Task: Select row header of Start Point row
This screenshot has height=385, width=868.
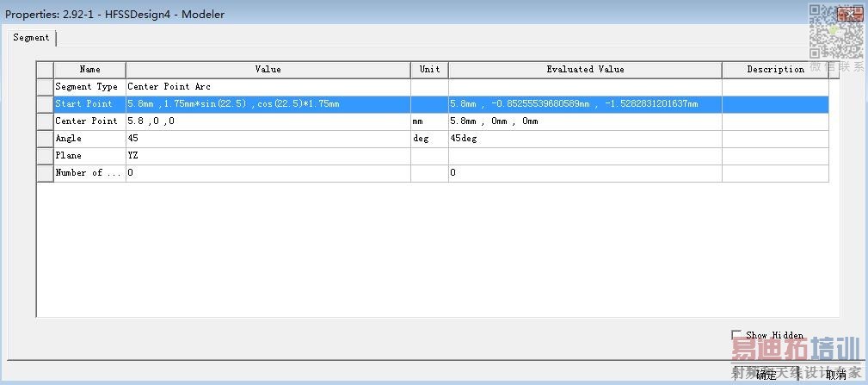Action: [x=45, y=104]
